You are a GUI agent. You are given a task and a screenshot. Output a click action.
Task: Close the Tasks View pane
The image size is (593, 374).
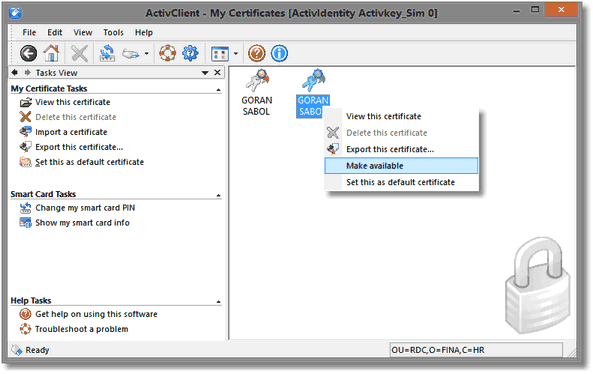[x=217, y=72]
